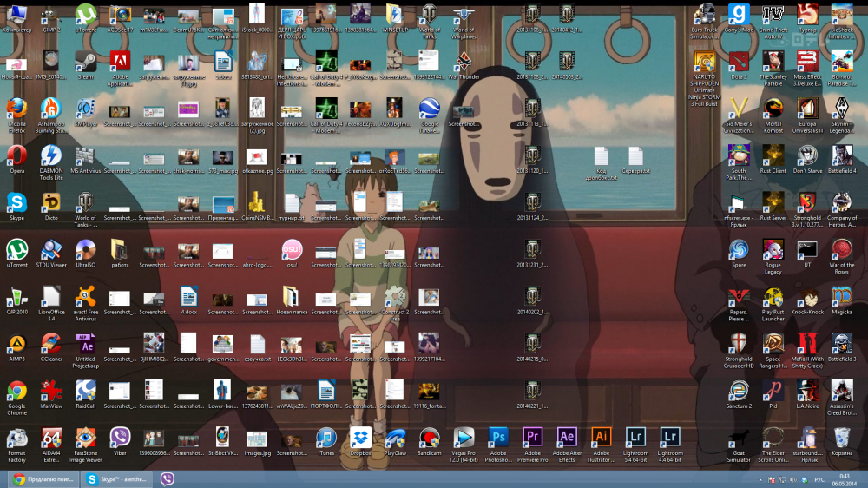Select The Stanley Parable icon
This screenshot has height=488, width=868.
click(773, 69)
